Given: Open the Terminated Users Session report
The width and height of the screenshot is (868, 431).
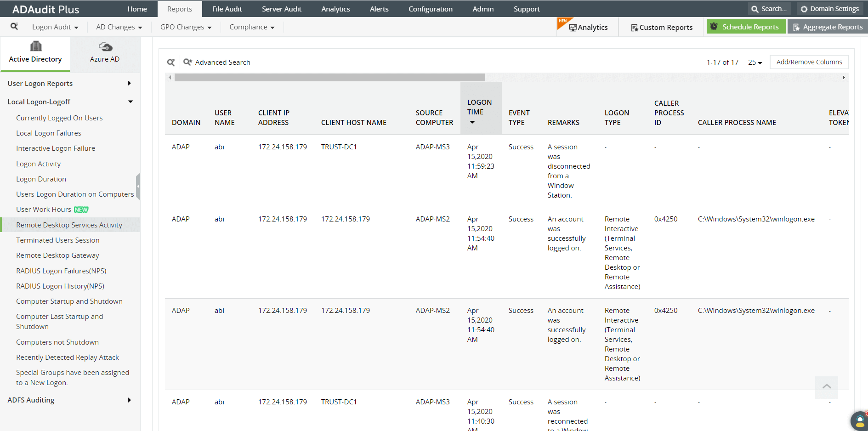Looking at the screenshot, I should pyautogui.click(x=58, y=240).
